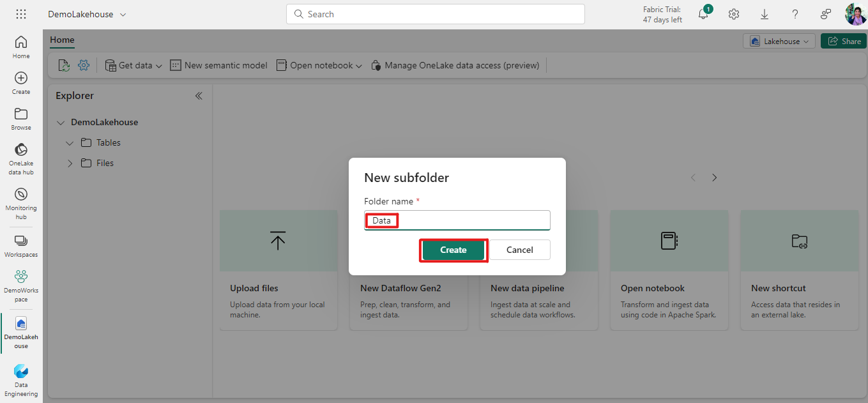
Task: Click the New data pipeline card title
Action: tap(528, 288)
